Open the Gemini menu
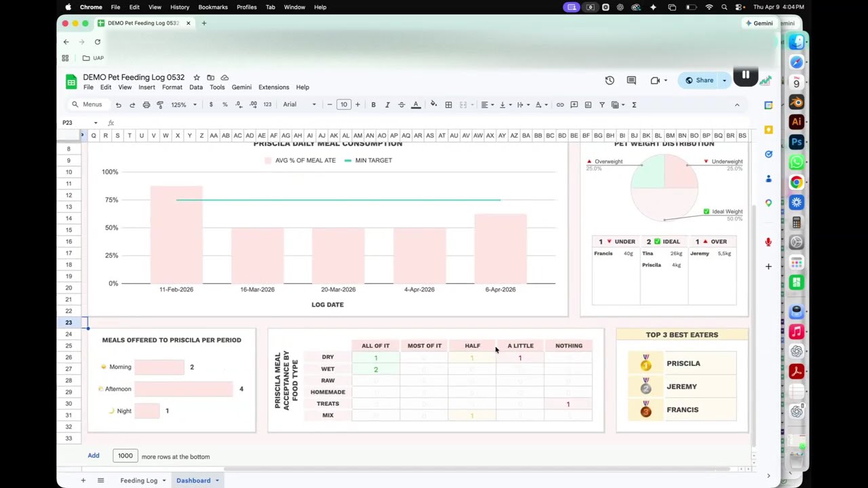This screenshot has width=868, height=488. point(241,87)
